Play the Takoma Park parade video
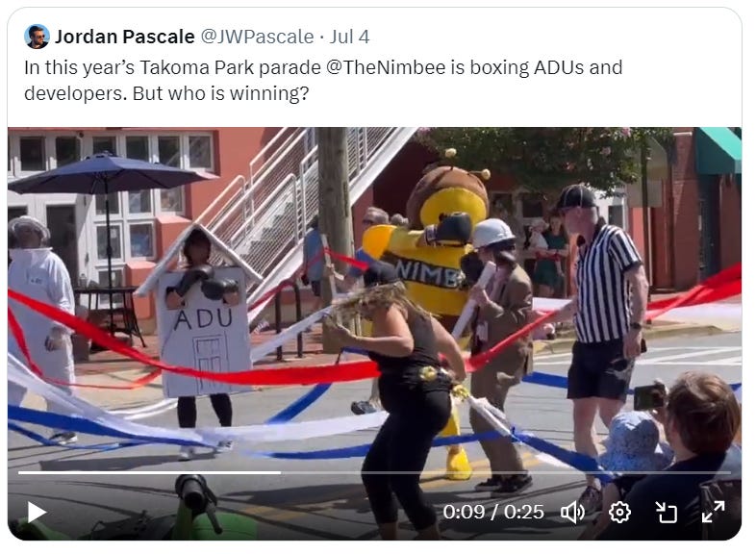756x554 pixels. [x=37, y=512]
